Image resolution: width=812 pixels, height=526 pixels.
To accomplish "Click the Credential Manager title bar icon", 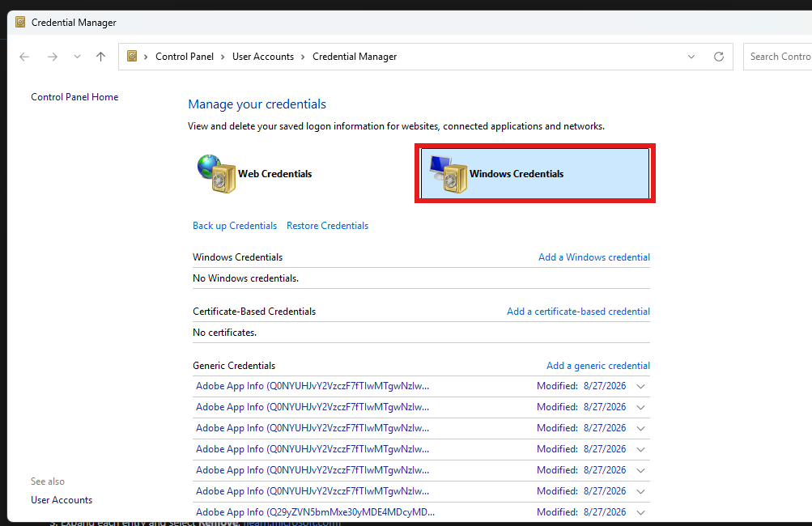I will click(20, 23).
